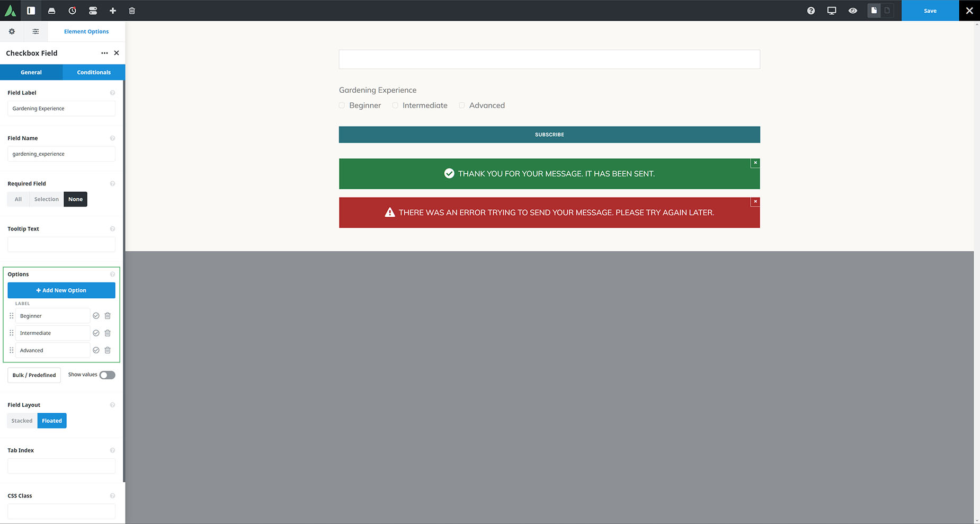
Task: Click the help icon beside Field Name
Action: 112,138
